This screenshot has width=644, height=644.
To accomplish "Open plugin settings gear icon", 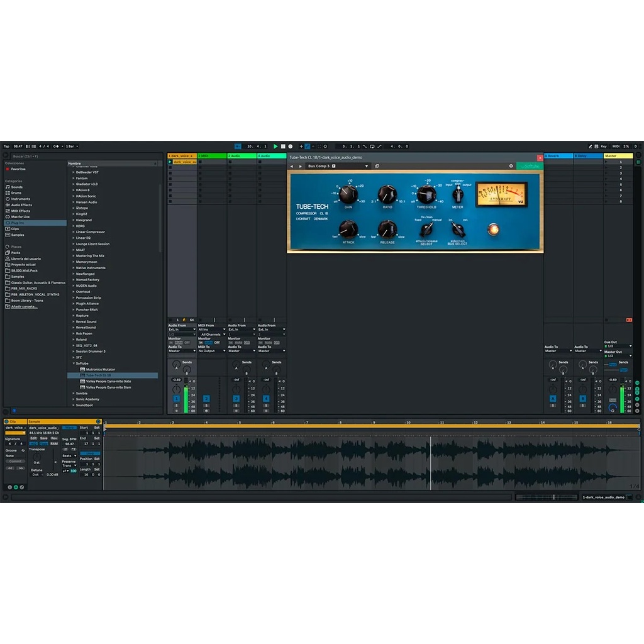I will click(x=511, y=166).
